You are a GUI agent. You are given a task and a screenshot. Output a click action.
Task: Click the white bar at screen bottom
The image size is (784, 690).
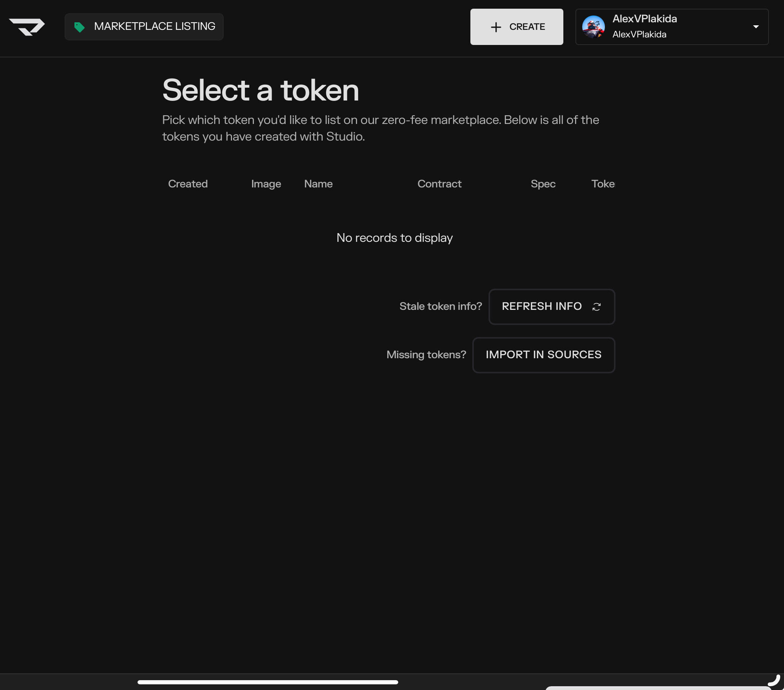tap(268, 682)
